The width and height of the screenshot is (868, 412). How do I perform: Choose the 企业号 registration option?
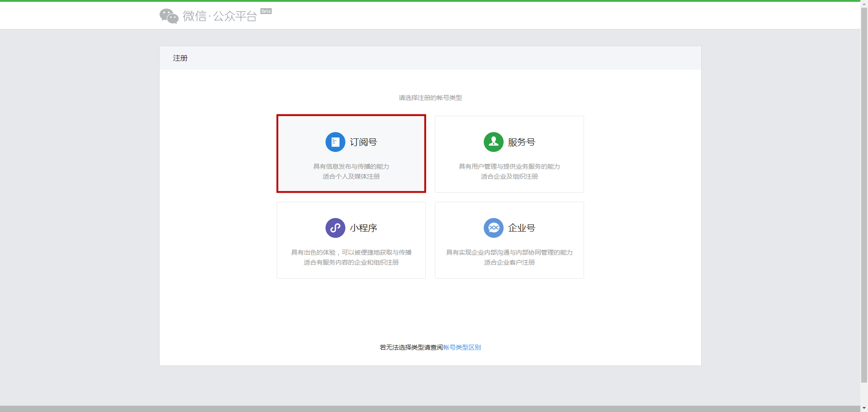(509, 240)
